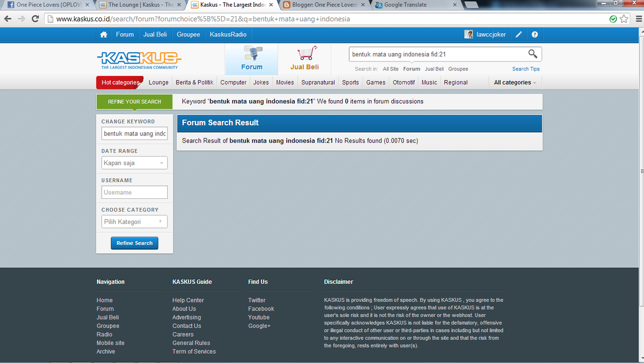Reload the page with refresh icon
The image size is (644, 363).
click(x=35, y=19)
